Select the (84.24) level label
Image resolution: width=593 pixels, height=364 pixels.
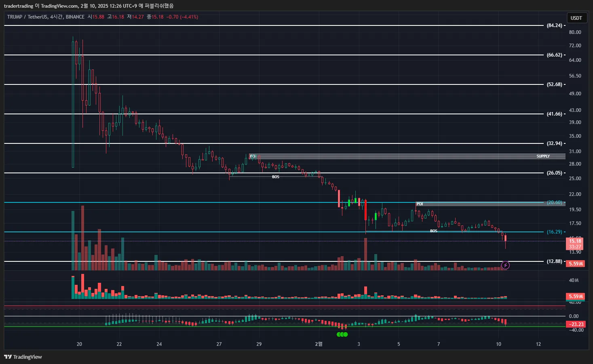coord(554,25)
